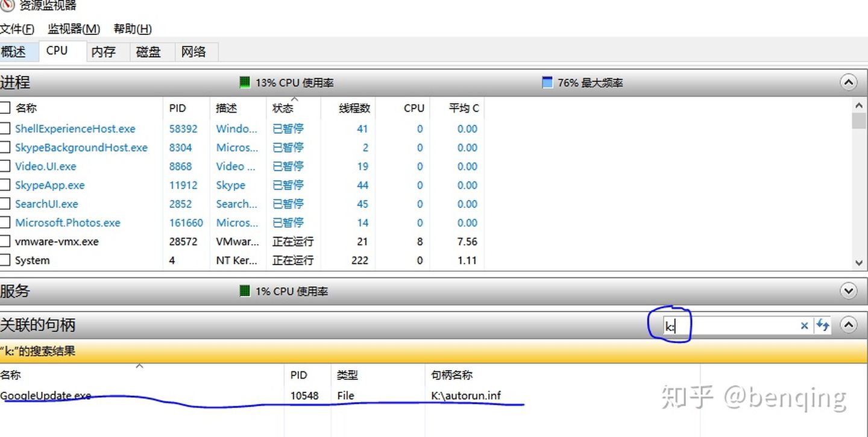Switch to the 内存 tab
The image size is (868, 437).
(104, 52)
